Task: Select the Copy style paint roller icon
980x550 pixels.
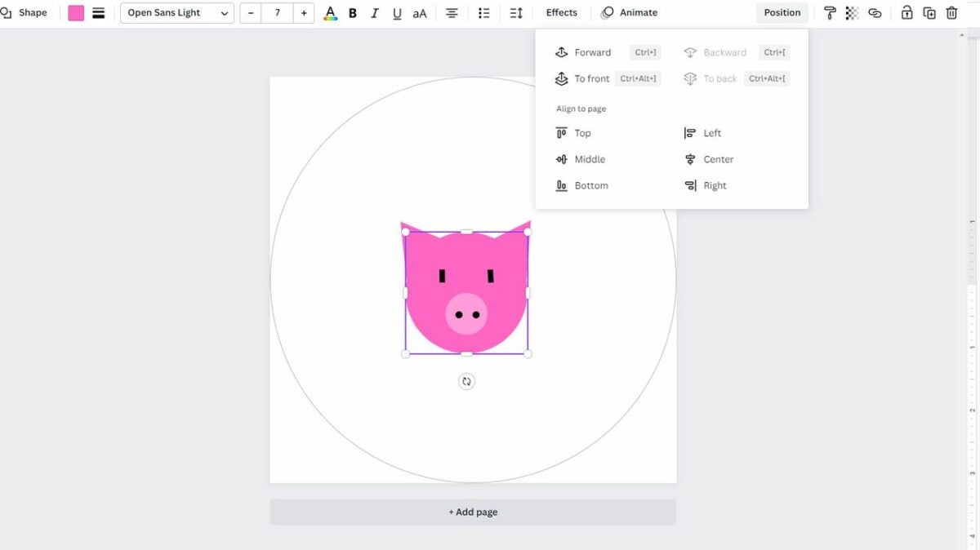Action: click(x=830, y=12)
